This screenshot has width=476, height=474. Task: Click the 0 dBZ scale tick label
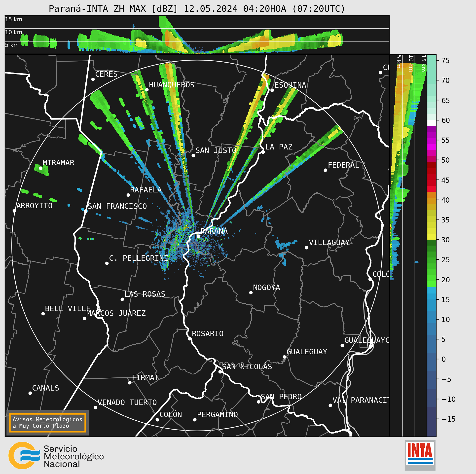pos(443,359)
